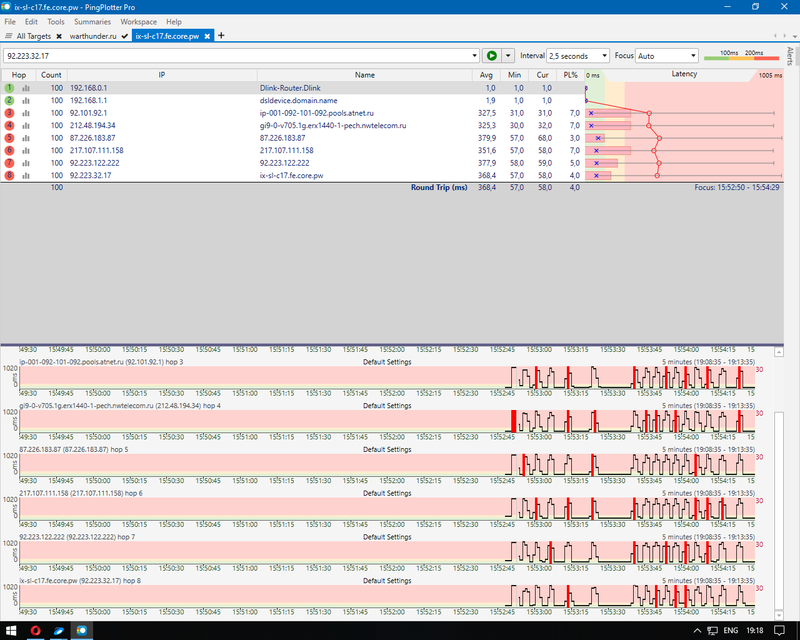This screenshot has width=800, height=640.
Task: Open PingPlotter from the taskbar
Action: [82, 630]
